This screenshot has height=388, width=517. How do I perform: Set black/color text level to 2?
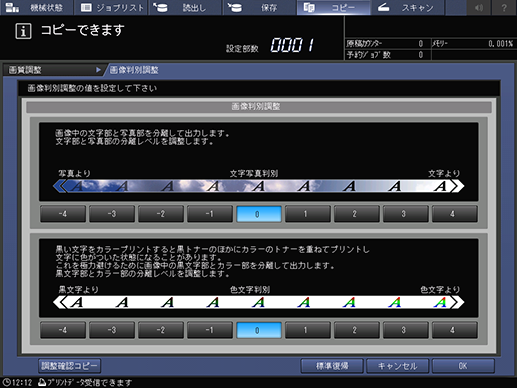click(357, 330)
